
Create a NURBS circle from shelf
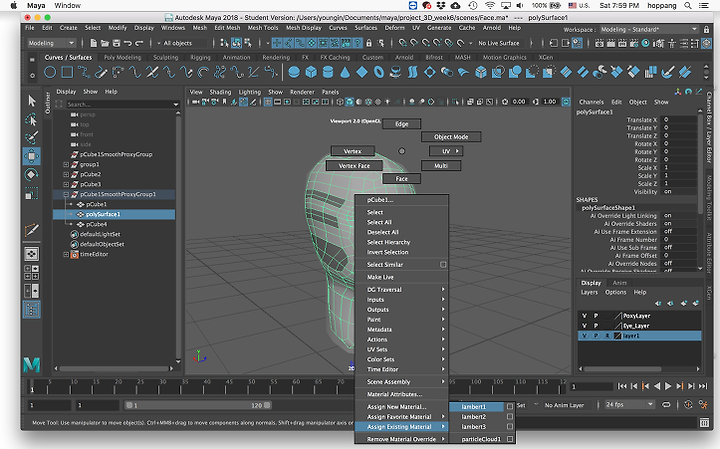coord(50,72)
